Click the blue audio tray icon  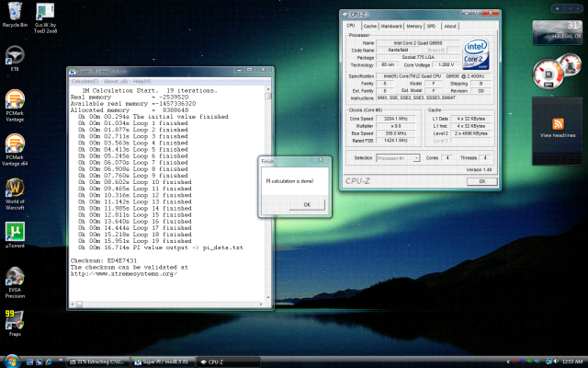523,362
